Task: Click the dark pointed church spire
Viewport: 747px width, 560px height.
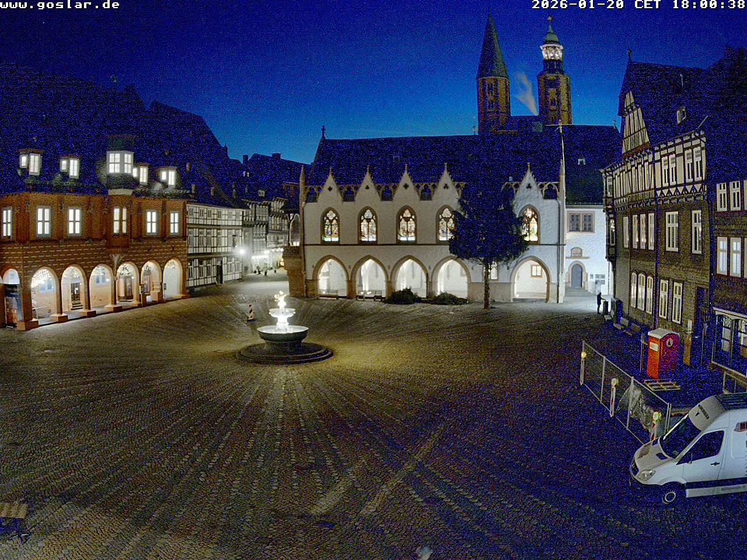Action: pyautogui.click(x=492, y=52)
